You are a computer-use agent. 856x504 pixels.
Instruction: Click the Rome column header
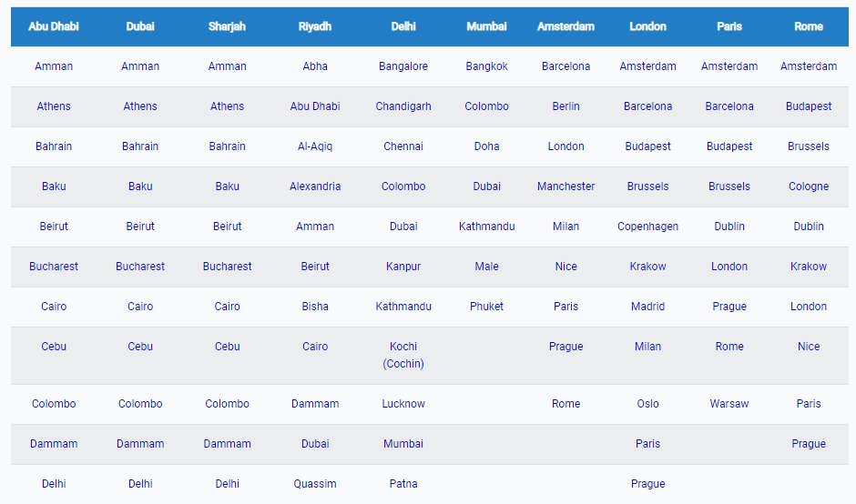808,26
